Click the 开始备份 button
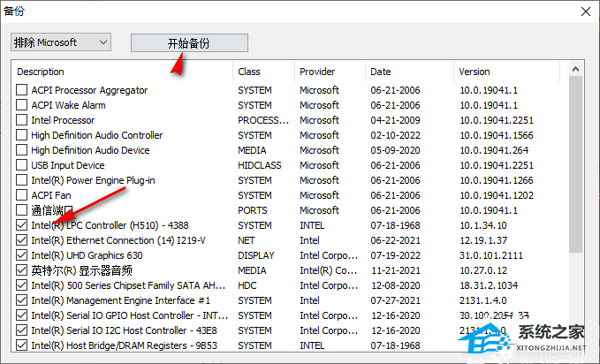600x364 pixels. pyautogui.click(x=189, y=42)
